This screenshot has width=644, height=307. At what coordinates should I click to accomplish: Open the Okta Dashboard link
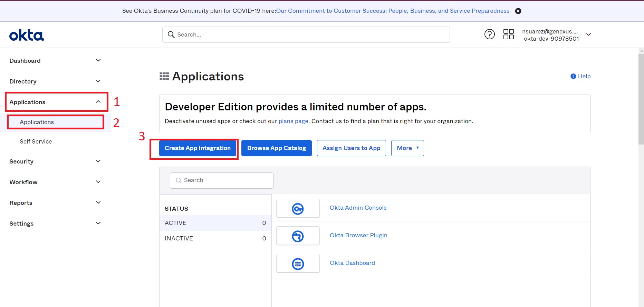coord(352,263)
